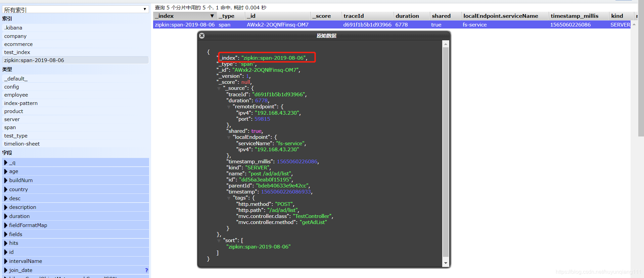Click dialog scrollbar down arrow
Image resolution: width=644 pixels, height=278 pixels.
(x=446, y=263)
